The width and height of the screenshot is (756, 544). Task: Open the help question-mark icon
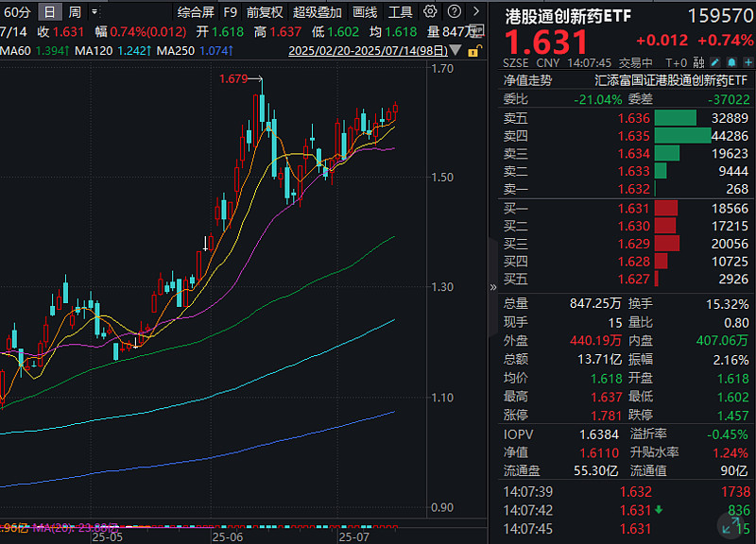click(455, 11)
